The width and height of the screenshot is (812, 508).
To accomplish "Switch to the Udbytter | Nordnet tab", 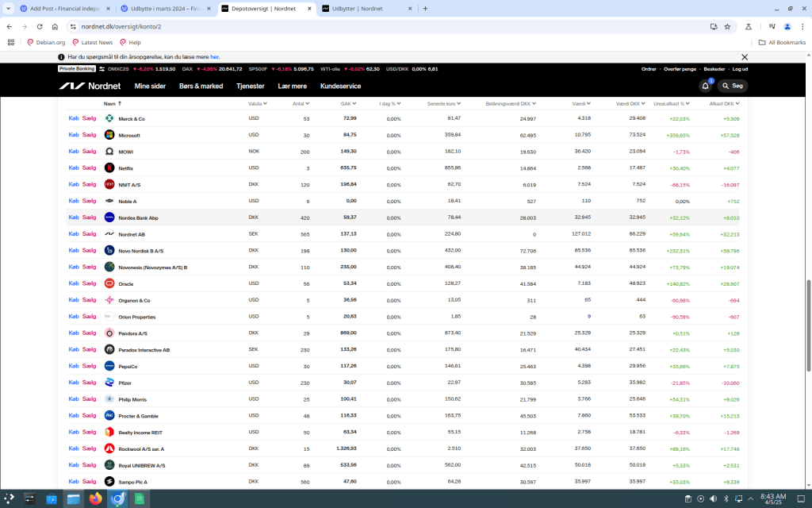I will [x=363, y=8].
